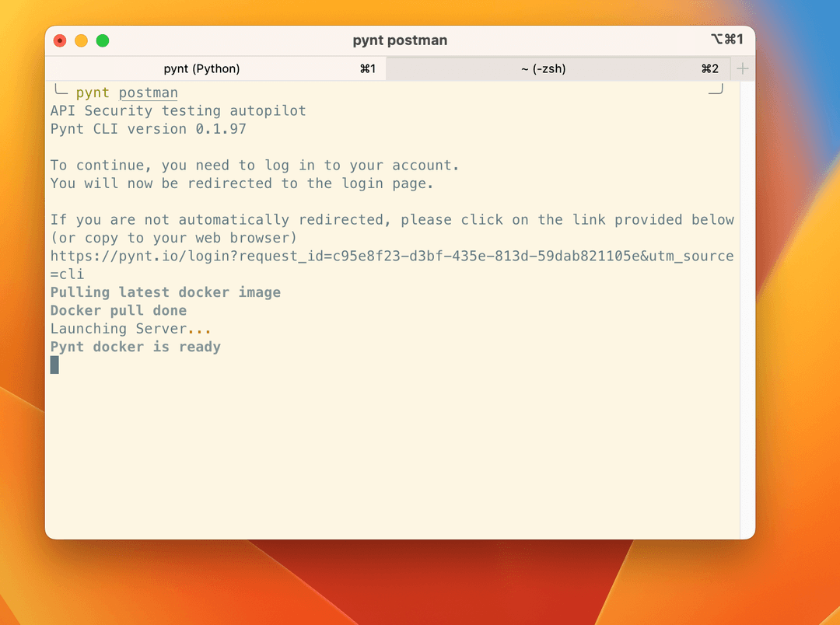
Task: Click the ⌘1 shortcut label on first tab
Action: tap(368, 68)
